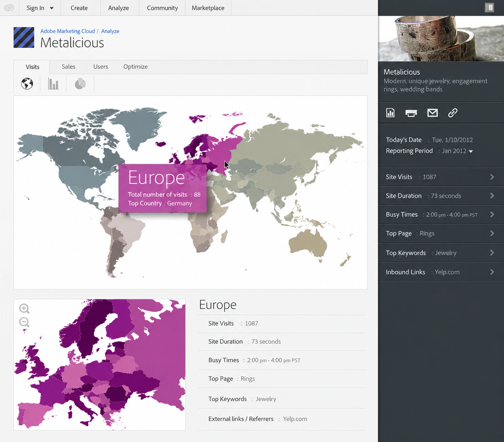The width and height of the screenshot is (504, 442).
Task: Click the Creative Cloud logo icon
Action: click(x=9, y=8)
